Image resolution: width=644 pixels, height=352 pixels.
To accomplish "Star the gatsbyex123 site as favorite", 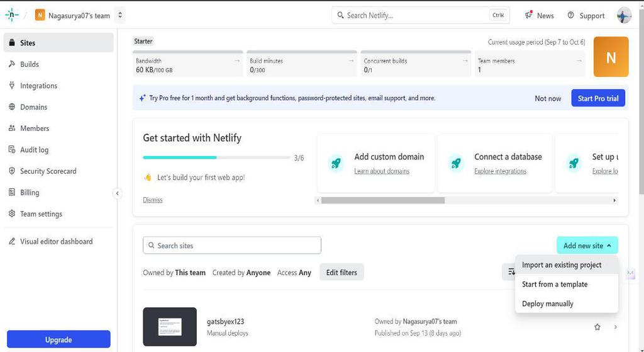I will (597, 327).
